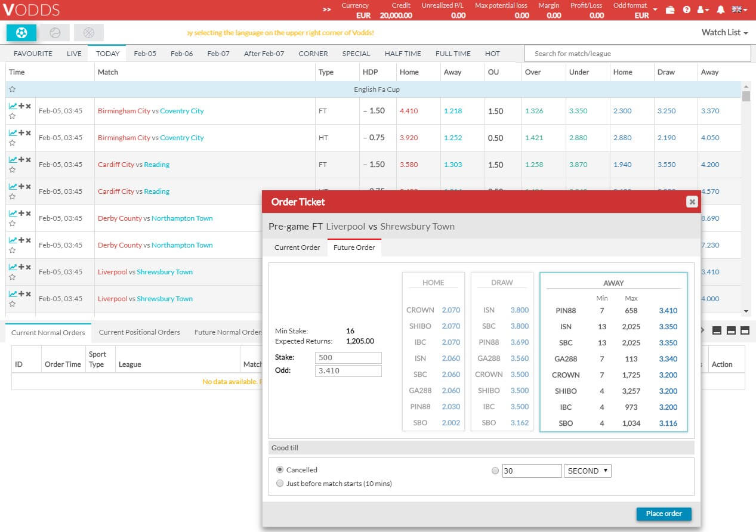Open the notifications bell
The width and height of the screenshot is (756, 532).
(720, 10)
